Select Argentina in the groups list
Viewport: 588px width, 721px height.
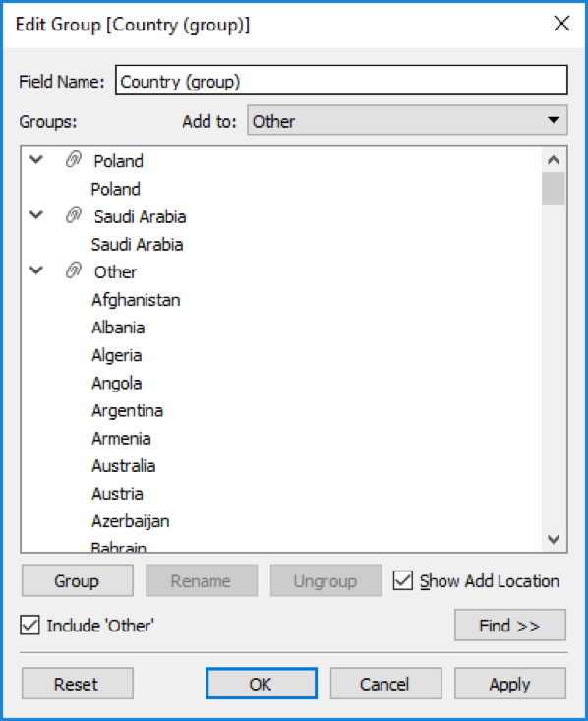tap(128, 410)
